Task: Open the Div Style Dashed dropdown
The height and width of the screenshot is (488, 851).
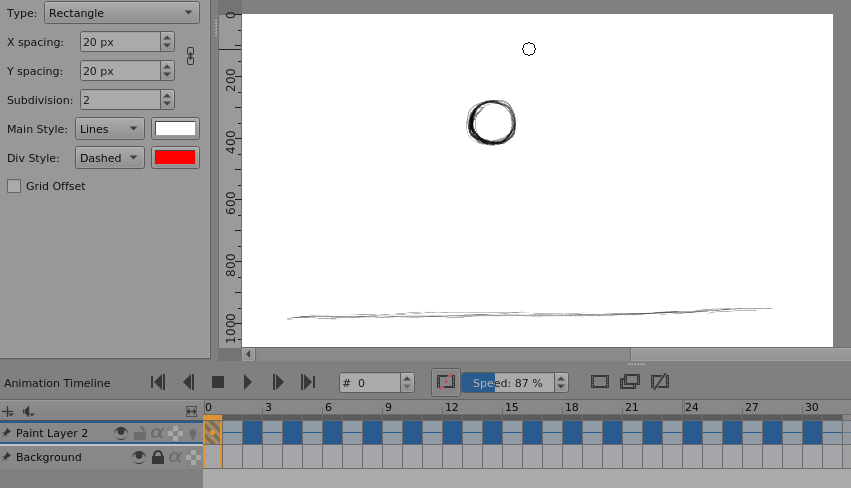Action: [x=109, y=158]
